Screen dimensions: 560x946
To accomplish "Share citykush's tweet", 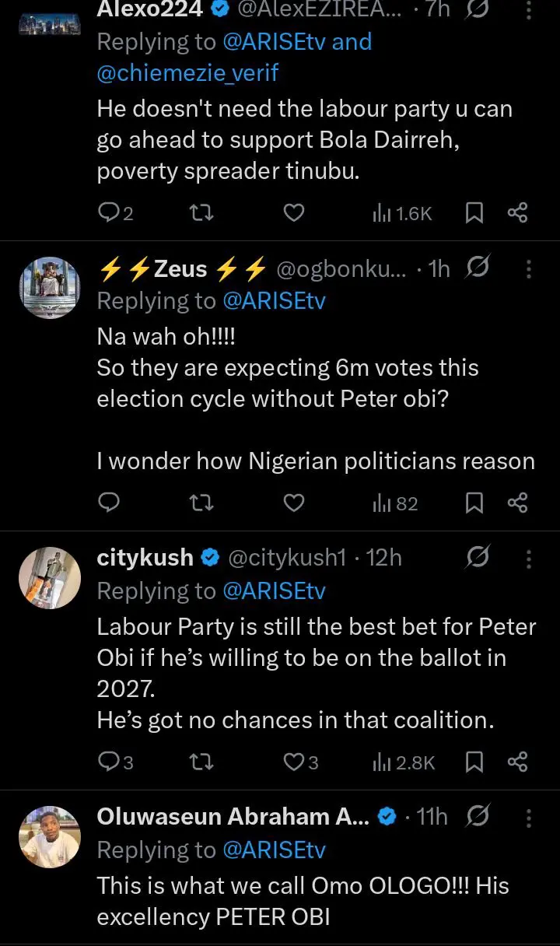I will tap(517, 762).
